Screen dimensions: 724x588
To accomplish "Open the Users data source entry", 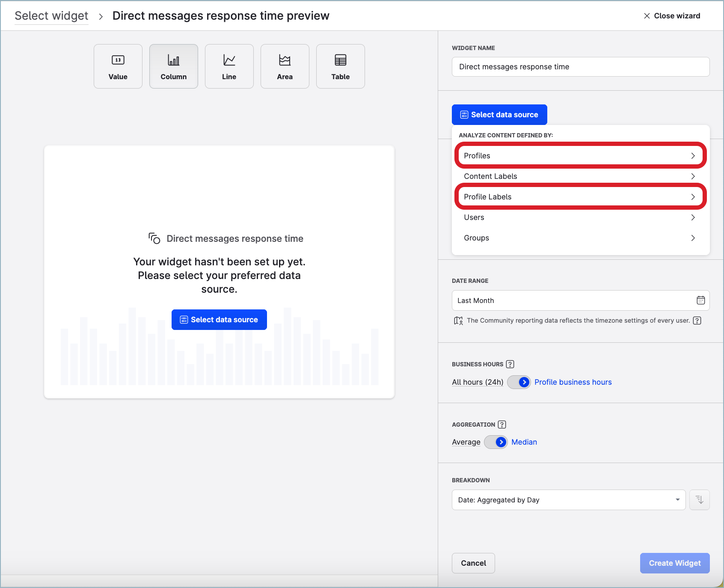I will pyautogui.click(x=580, y=217).
